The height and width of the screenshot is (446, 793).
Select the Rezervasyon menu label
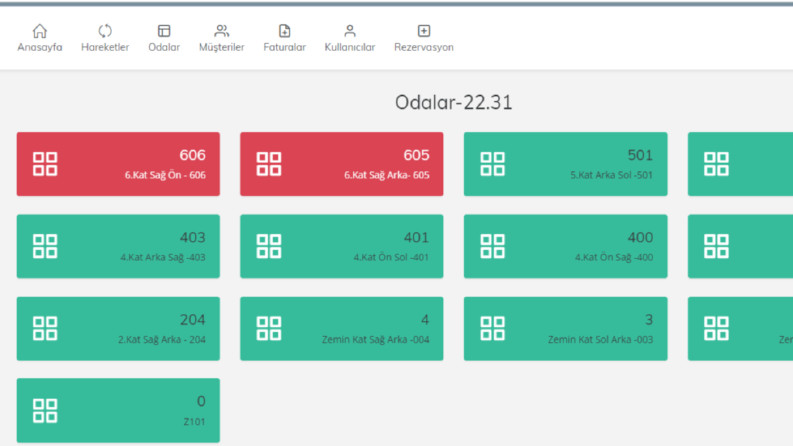click(424, 47)
